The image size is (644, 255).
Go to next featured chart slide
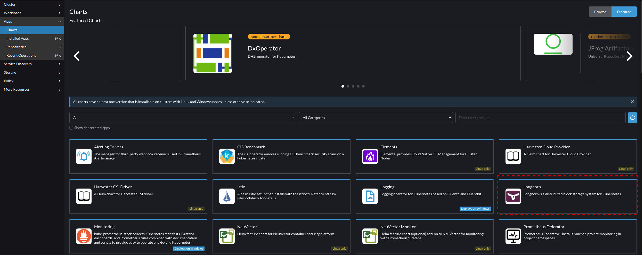coord(630,56)
